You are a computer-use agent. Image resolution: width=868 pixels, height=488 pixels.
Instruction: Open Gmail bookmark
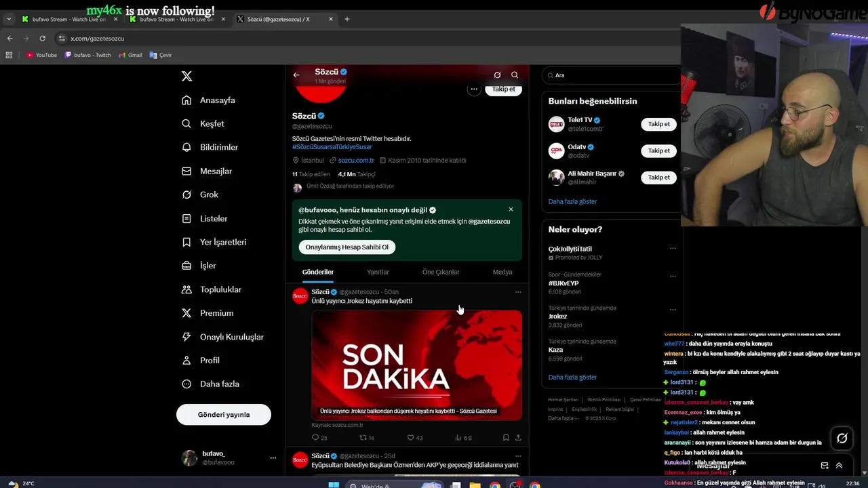[131, 55]
